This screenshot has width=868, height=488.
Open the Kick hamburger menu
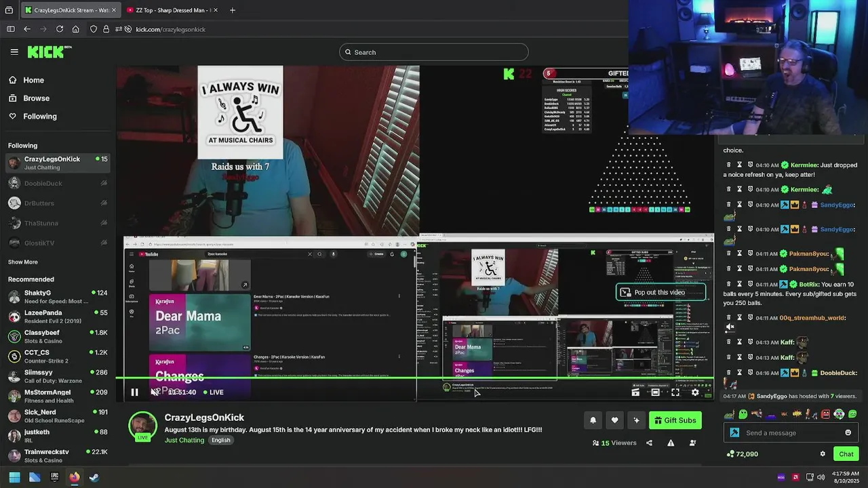[x=14, y=52]
